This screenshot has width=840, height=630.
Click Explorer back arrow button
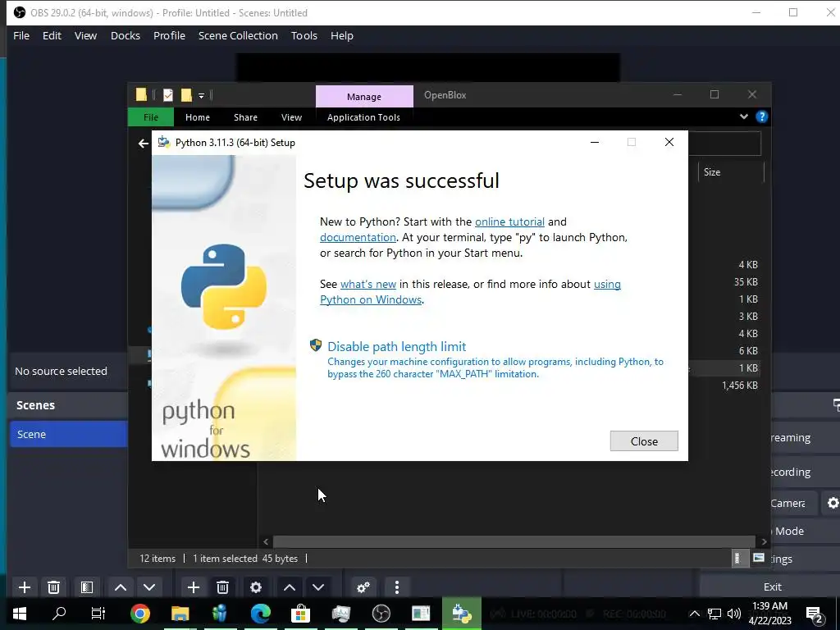[x=143, y=143]
